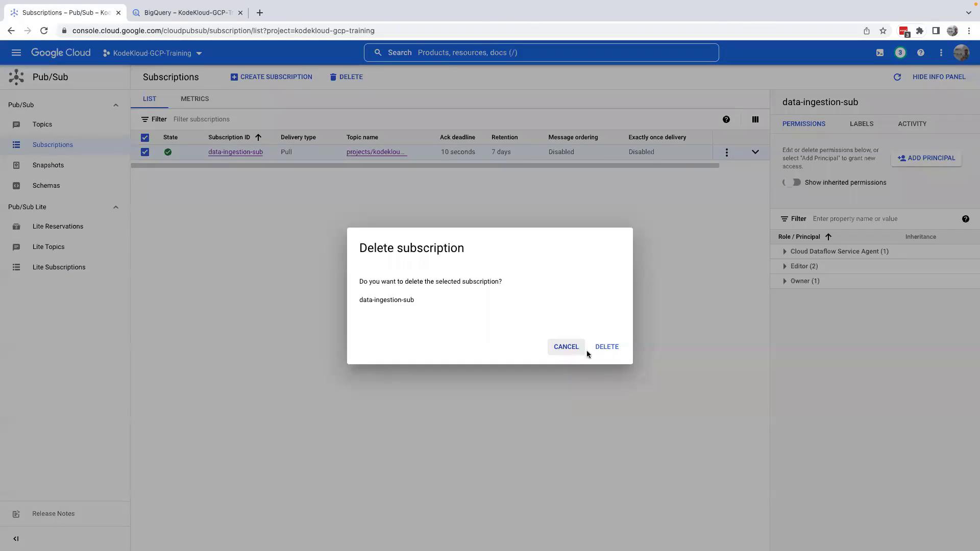Toggle the select-all checkbox in table header
The height and width of the screenshot is (551, 980).
point(145,137)
